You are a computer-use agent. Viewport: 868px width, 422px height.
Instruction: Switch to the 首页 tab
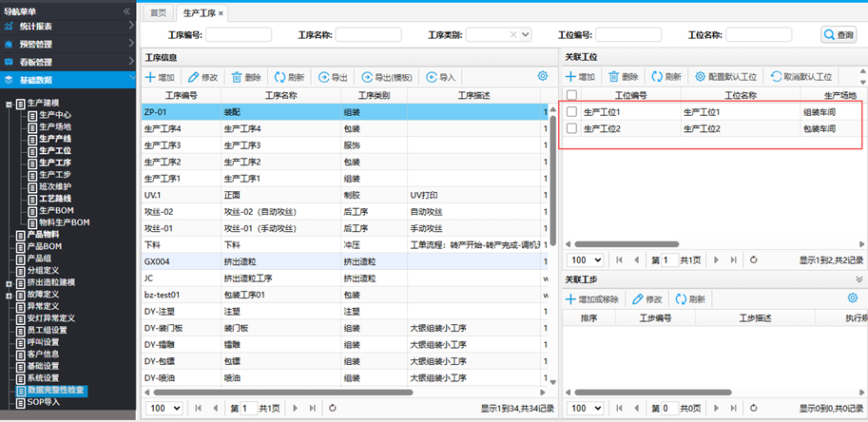click(158, 12)
